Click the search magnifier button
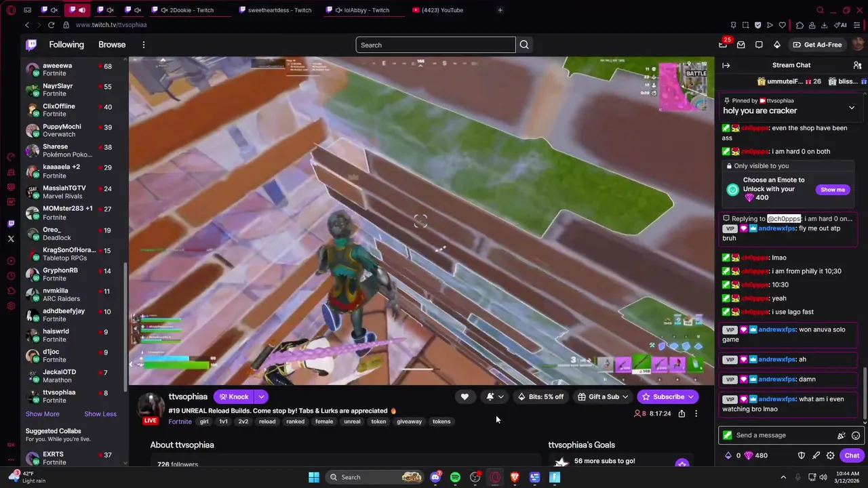 coord(524,45)
